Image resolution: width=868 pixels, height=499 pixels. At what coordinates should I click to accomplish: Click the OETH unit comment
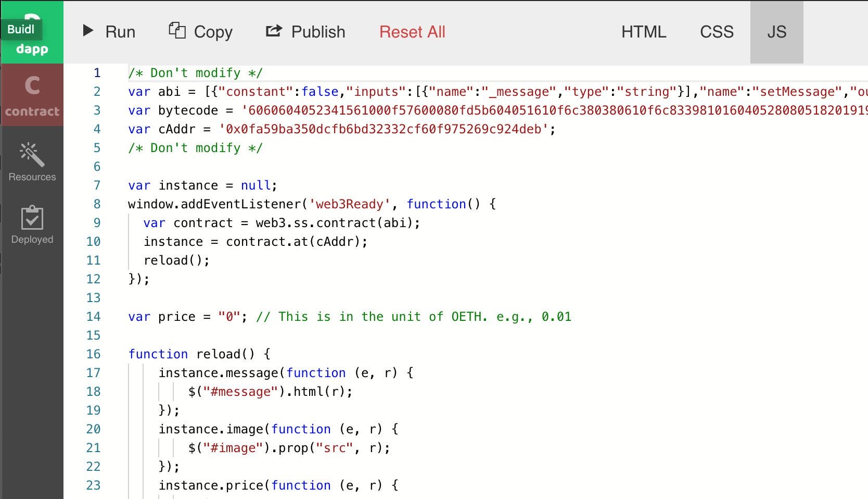point(414,317)
